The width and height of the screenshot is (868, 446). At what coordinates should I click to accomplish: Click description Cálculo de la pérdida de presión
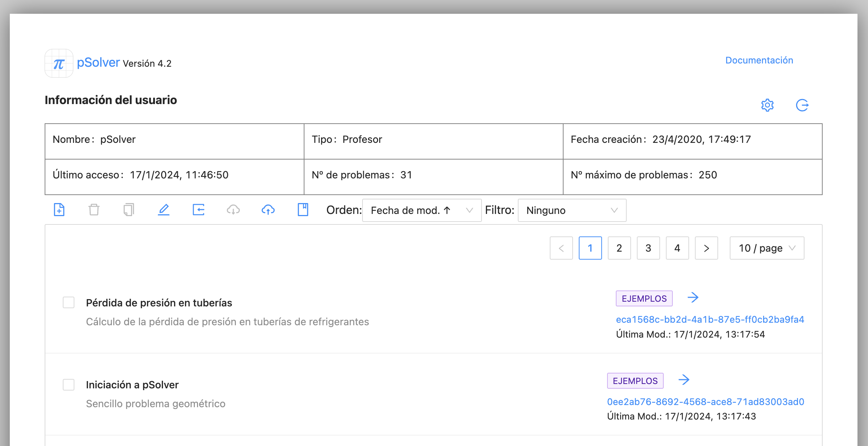[x=228, y=322]
